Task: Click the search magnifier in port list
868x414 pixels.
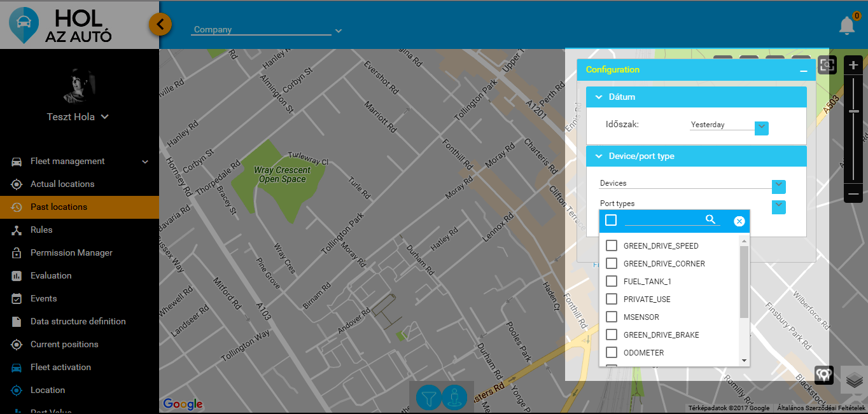Action: tap(711, 219)
